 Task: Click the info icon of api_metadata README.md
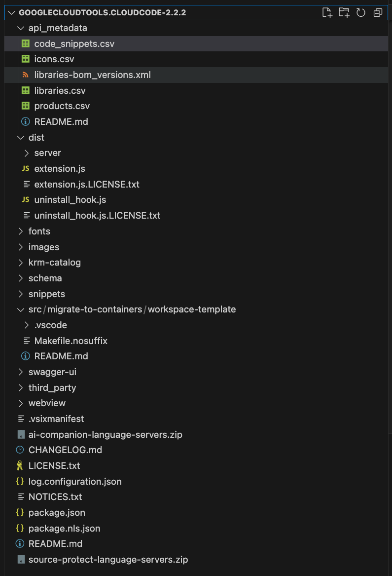pos(25,121)
